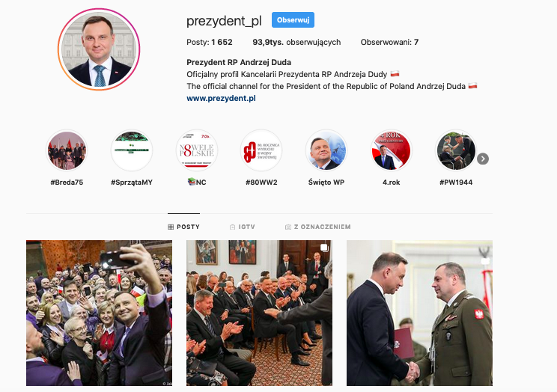Switch to the Z OZNACZENIEM tab
Screen dimensions: 557x392
pos(318,227)
